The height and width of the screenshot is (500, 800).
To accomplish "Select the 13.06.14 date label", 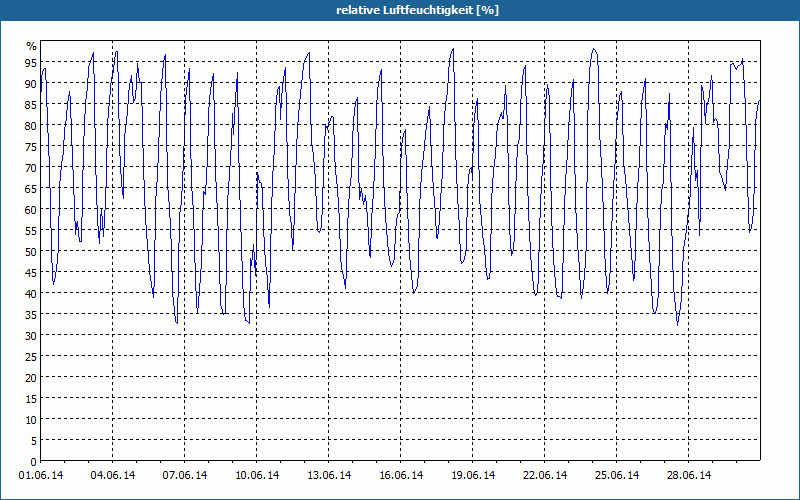I will pos(329,476).
